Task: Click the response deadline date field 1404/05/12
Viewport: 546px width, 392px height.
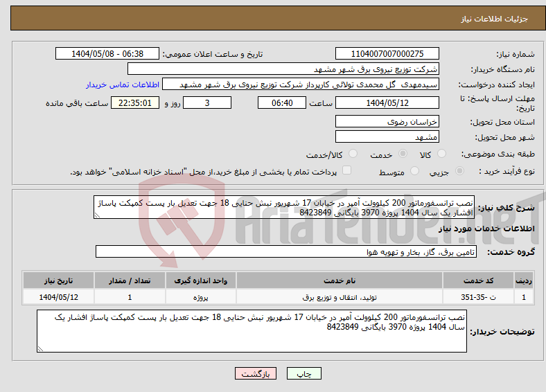Action: tap(387, 103)
